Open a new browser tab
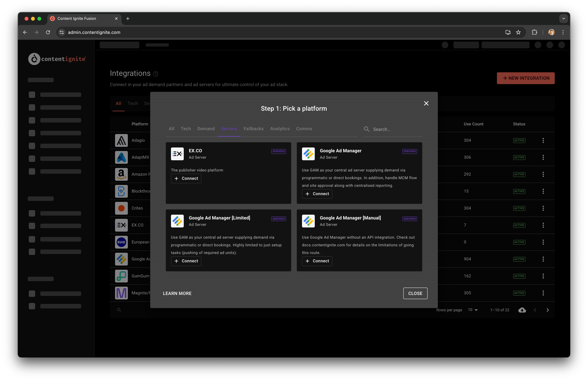The width and height of the screenshot is (588, 381). [x=128, y=19]
